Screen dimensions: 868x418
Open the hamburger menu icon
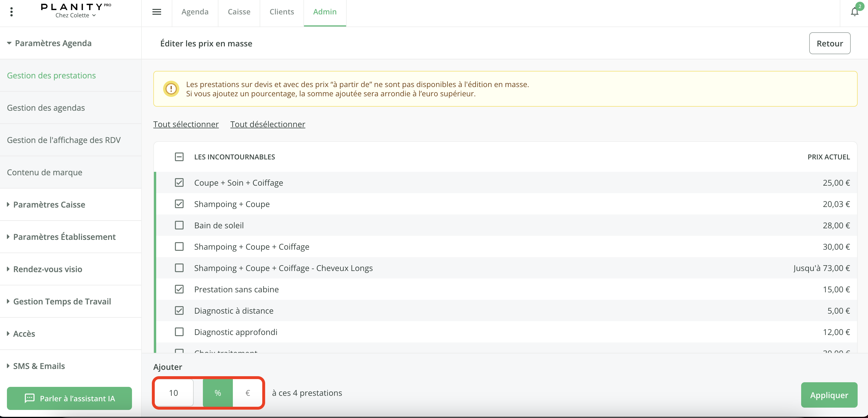pyautogui.click(x=157, y=12)
